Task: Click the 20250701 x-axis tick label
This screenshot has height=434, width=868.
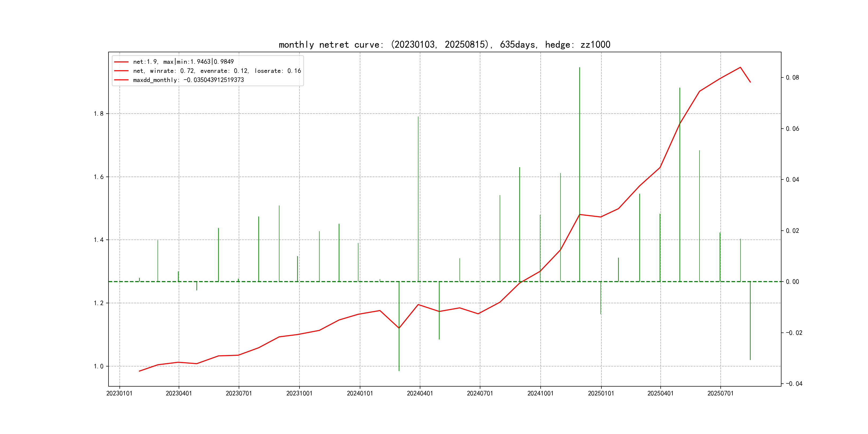Action: [x=720, y=393]
